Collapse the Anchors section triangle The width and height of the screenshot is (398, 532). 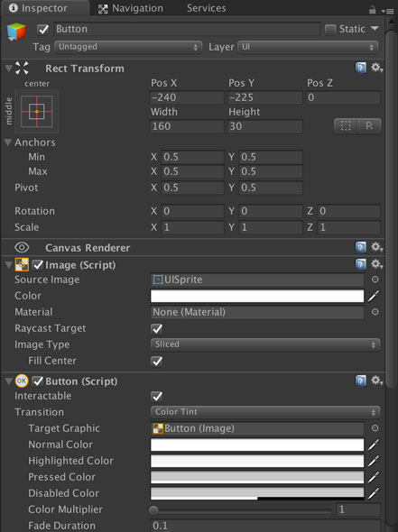pos(8,142)
